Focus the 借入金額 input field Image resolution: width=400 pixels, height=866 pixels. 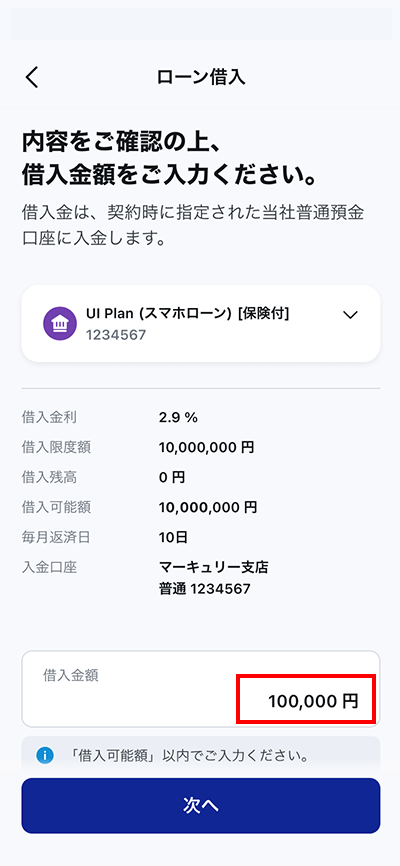[x=201, y=689]
